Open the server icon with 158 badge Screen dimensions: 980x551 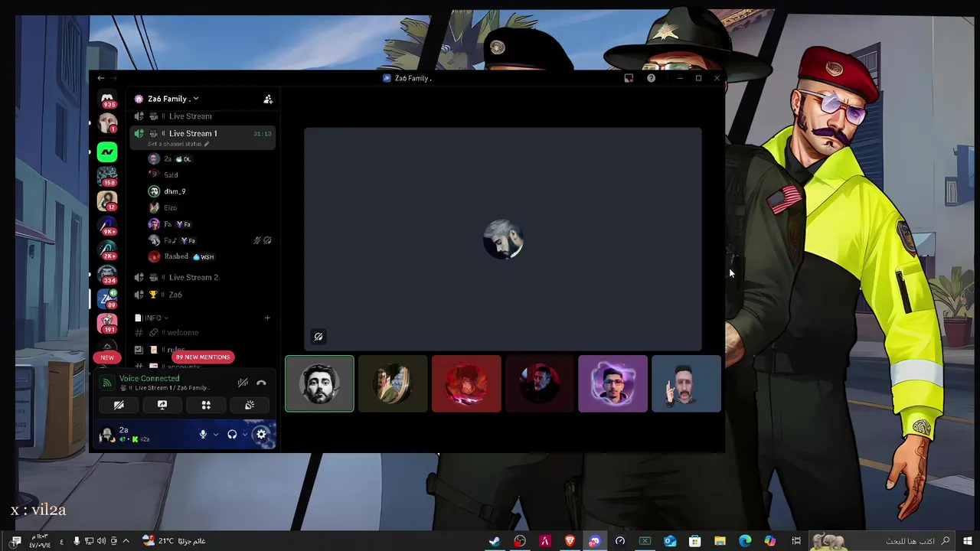107,177
